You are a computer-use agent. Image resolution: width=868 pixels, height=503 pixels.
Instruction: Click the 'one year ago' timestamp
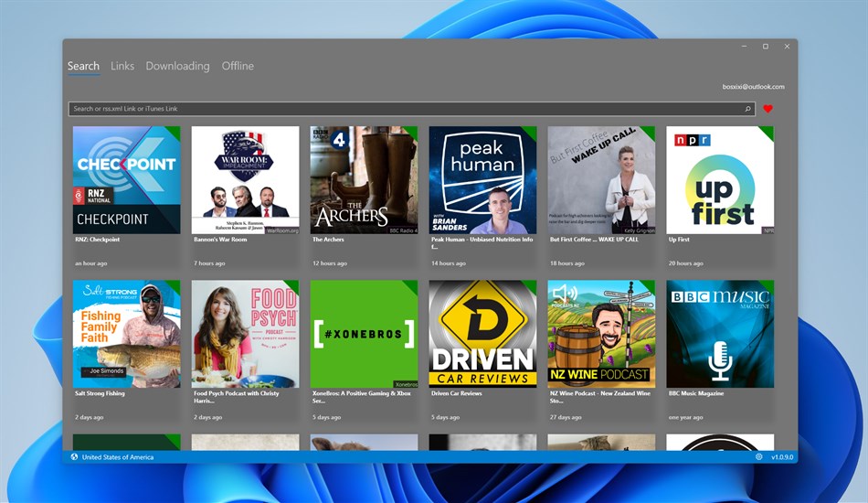pos(686,417)
